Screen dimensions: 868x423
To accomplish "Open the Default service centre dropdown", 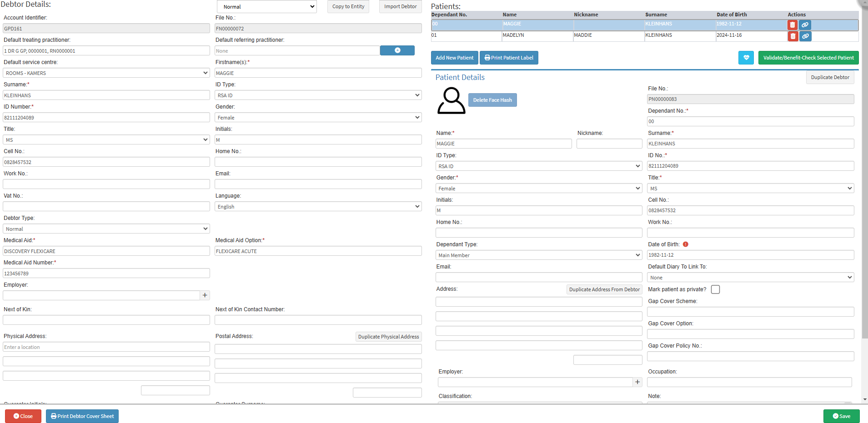I will pos(106,73).
